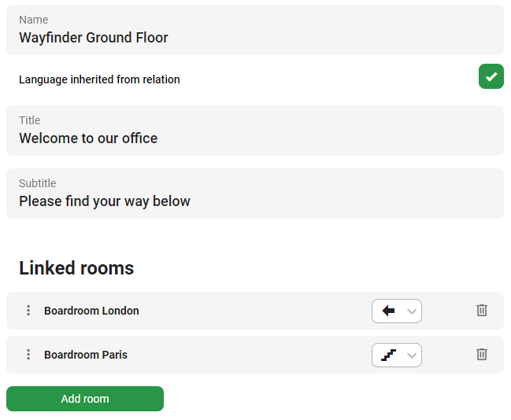Click the Language inherited from relation label
511x420 pixels.
(x=99, y=79)
